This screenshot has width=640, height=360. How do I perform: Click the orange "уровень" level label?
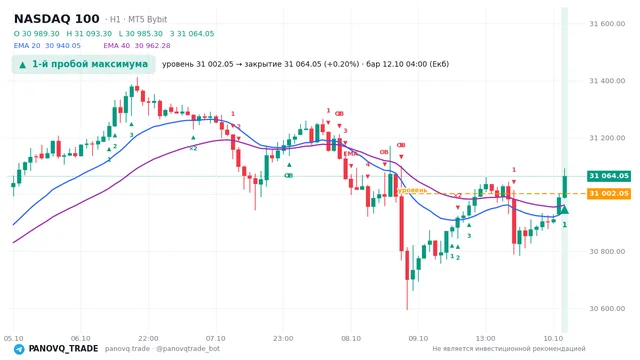412,190
